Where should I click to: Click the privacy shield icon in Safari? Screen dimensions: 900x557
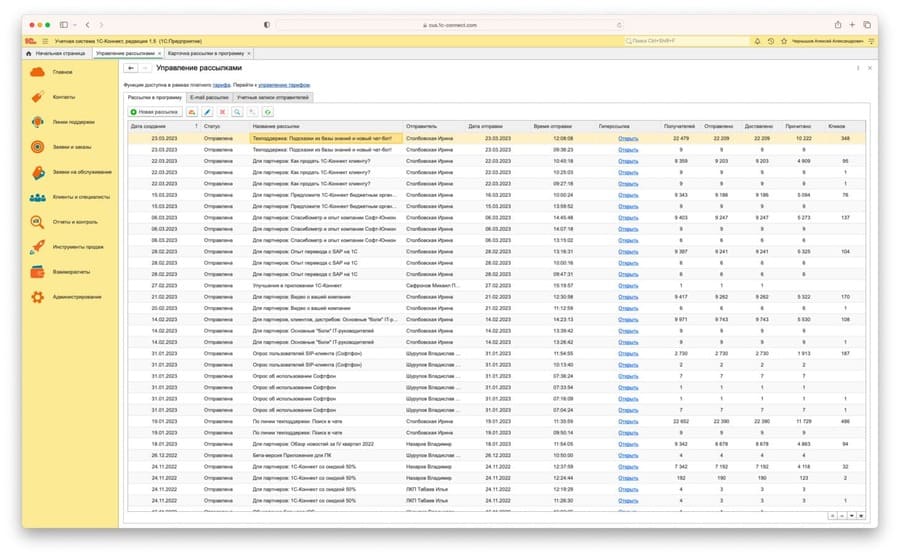[x=267, y=25]
